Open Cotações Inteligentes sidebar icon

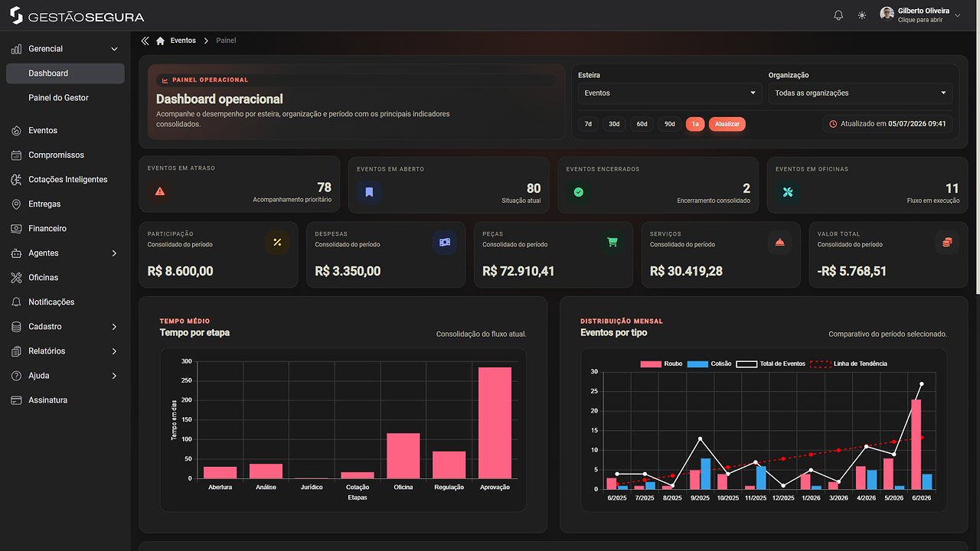[16, 180]
